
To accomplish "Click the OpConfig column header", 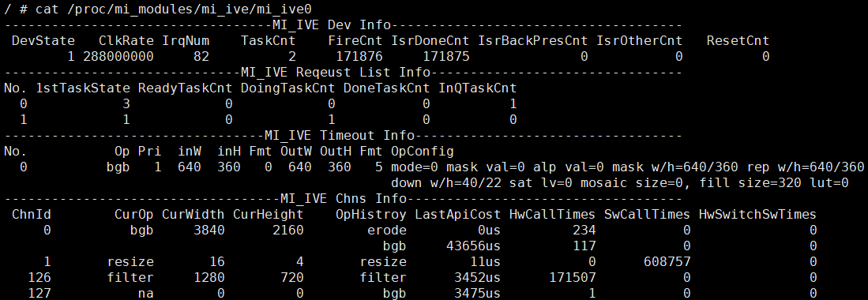I will pos(423,151).
